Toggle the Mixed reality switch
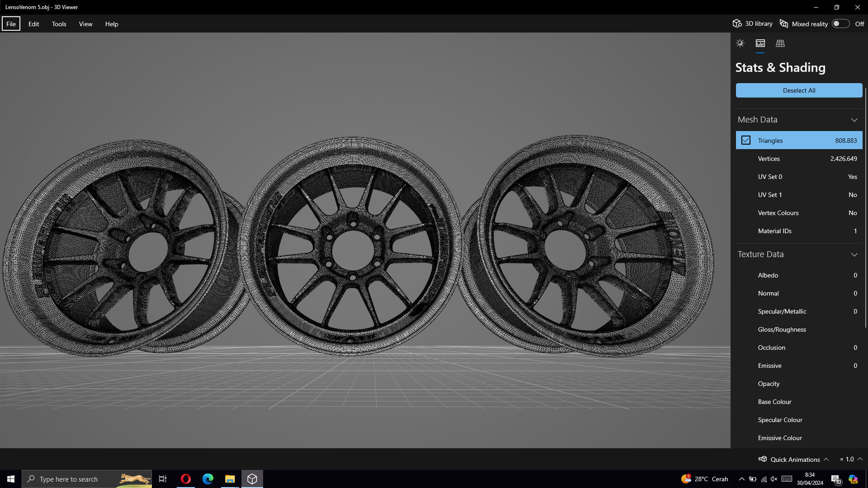 pyautogui.click(x=840, y=24)
